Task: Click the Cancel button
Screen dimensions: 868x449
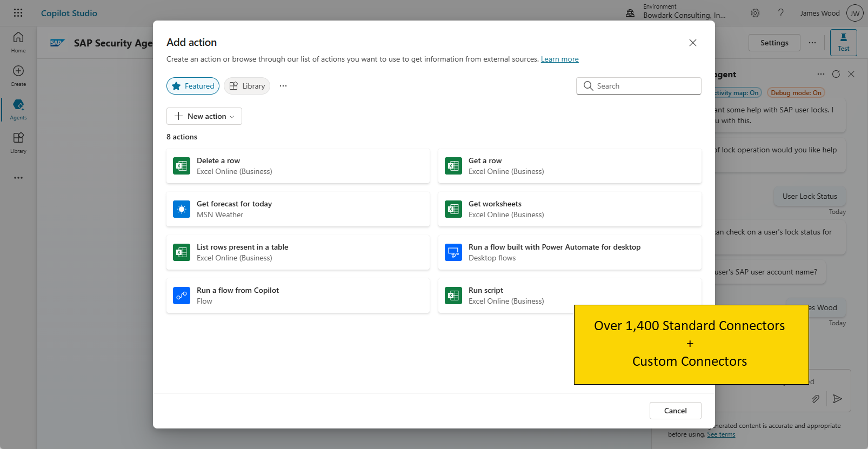Action: [676, 411]
